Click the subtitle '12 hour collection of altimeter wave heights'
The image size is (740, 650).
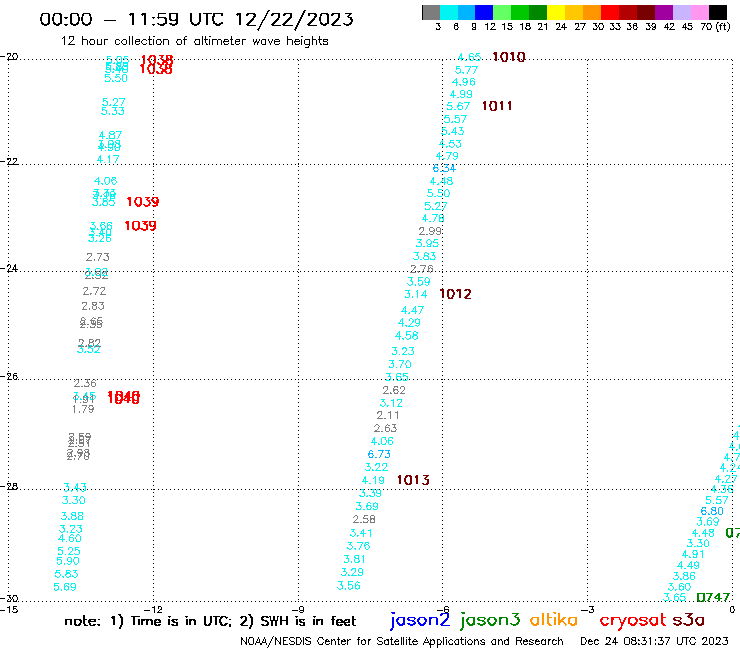pyautogui.click(x=194, y=41)
